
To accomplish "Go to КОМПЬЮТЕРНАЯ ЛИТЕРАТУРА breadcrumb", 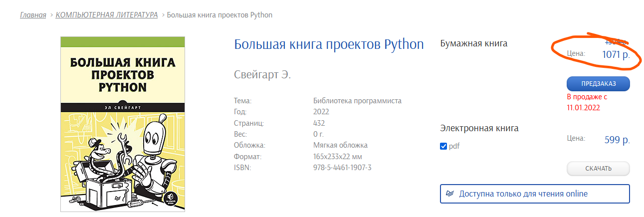I will point(107,15).
